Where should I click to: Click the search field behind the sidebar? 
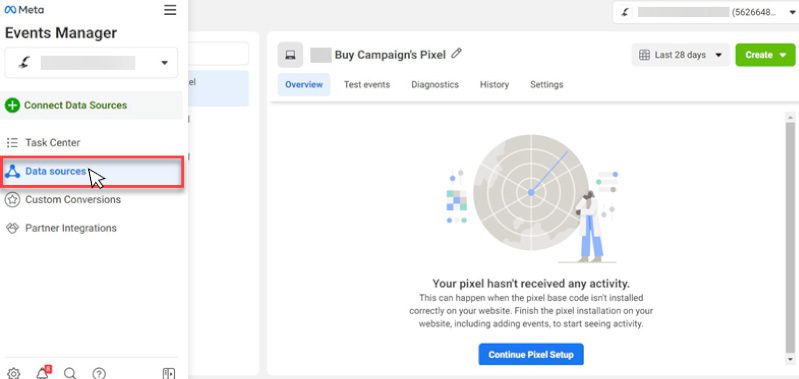click(218, 53)
